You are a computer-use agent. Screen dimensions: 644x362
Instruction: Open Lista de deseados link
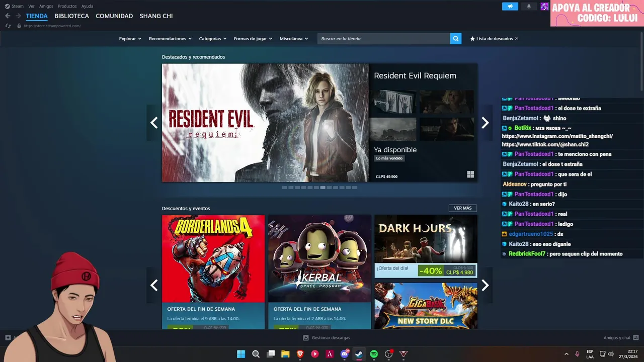click(x=494, y=39)
